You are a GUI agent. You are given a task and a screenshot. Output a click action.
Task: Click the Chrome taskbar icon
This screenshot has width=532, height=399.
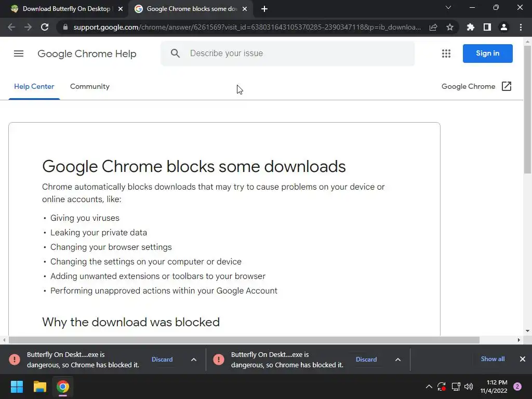63,387
